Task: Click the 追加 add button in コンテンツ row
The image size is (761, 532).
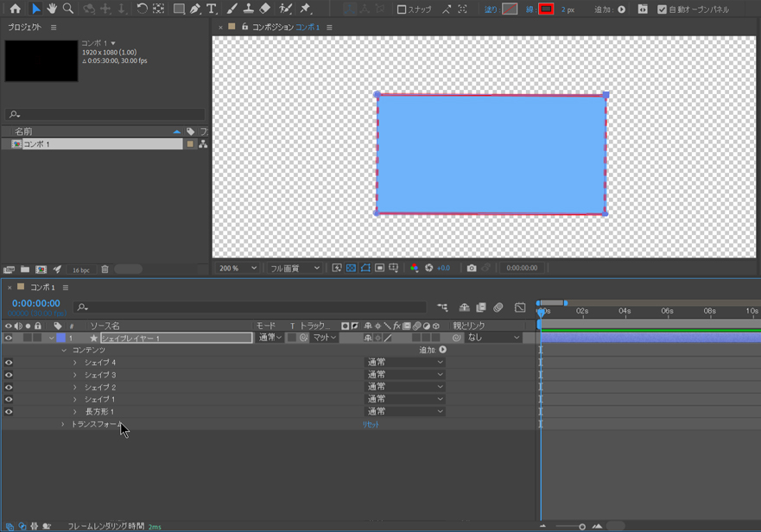Action: pyautogui.click(x=443, y=351)
